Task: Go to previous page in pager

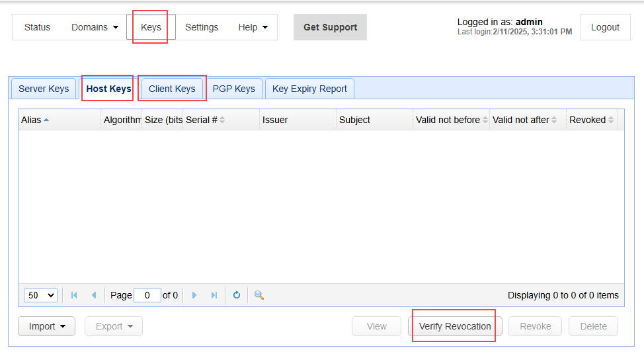Action: tap(94, 295)
